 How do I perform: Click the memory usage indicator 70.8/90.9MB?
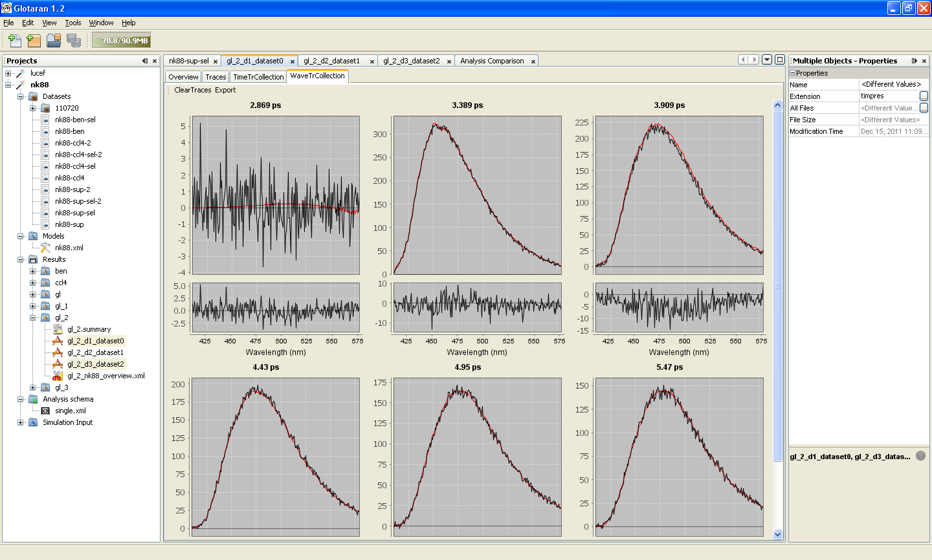click(121, 41)
